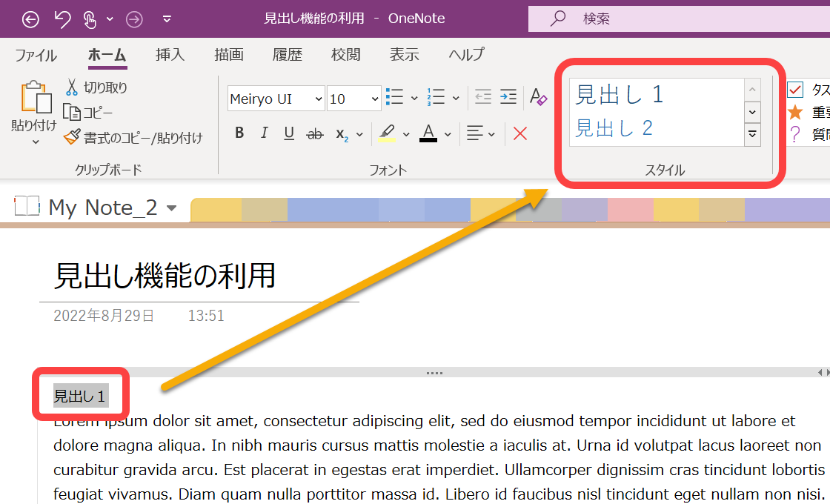This screenshot has width=830, height=504.
Task: Select the bulleted list icon
Action: [x=394, y=96]
